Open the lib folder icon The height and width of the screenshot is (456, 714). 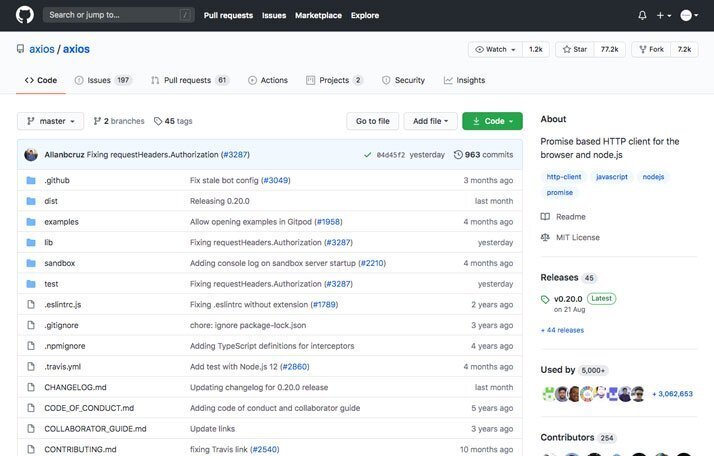point(31,242)
